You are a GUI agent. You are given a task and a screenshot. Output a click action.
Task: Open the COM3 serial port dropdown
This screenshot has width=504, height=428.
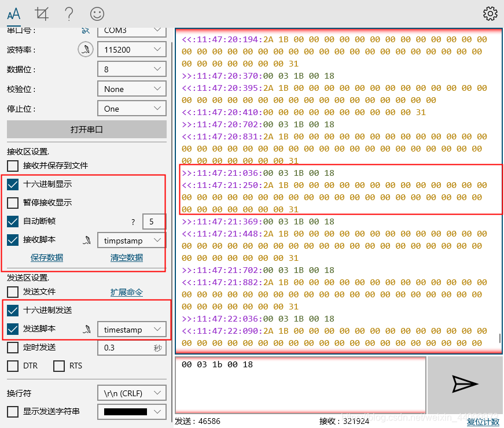coord(132,31)
